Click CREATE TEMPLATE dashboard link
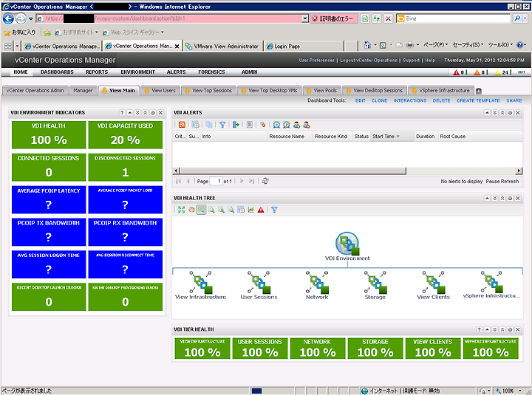Screen dimensions: 532x395 (x=478, y=100)
